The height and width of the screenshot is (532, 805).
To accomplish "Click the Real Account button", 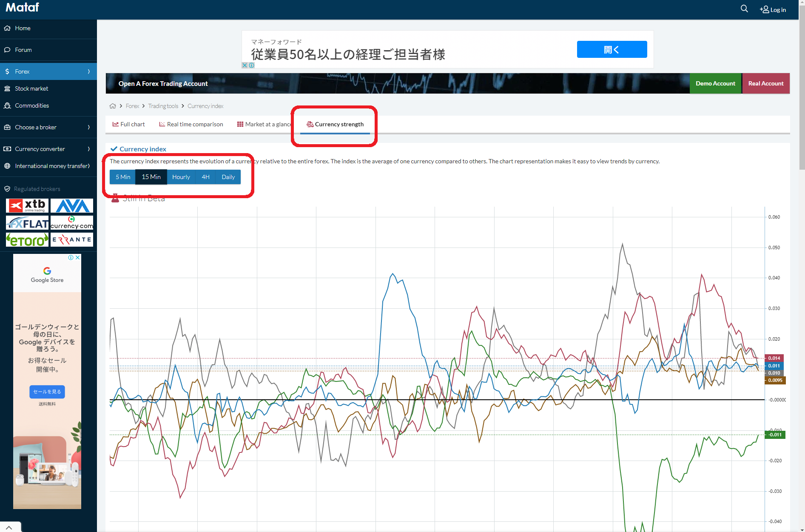I will click(766, 83).
